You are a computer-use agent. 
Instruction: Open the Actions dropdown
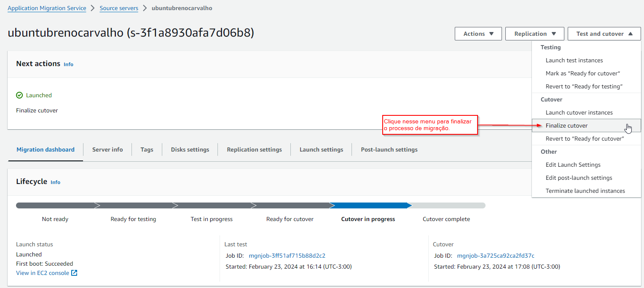[478, 34]
